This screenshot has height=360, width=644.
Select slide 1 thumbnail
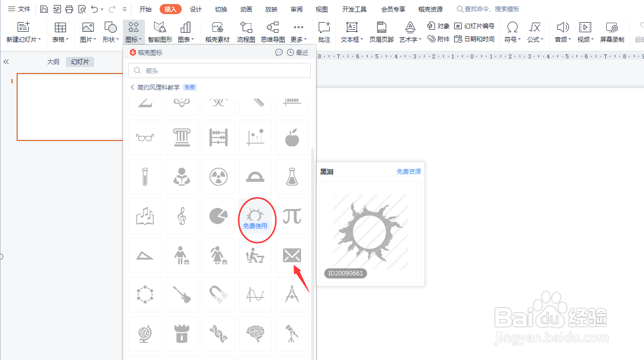coord(70,107)
